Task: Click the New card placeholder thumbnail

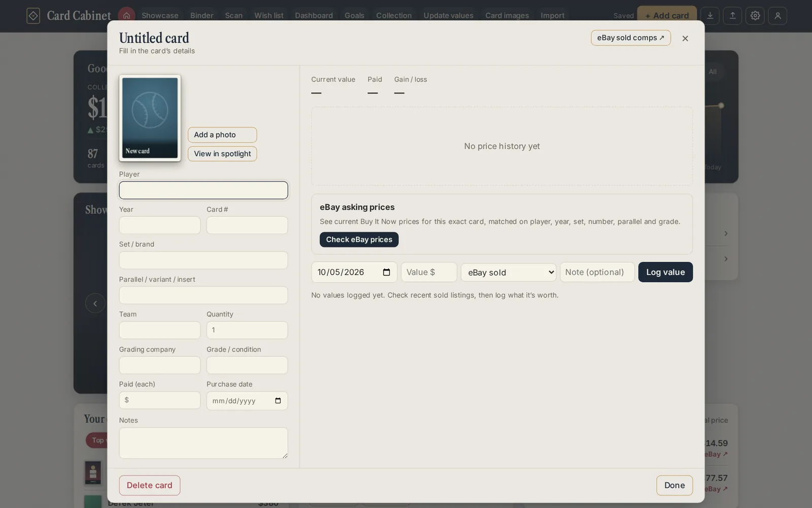Action: [150, 118]
